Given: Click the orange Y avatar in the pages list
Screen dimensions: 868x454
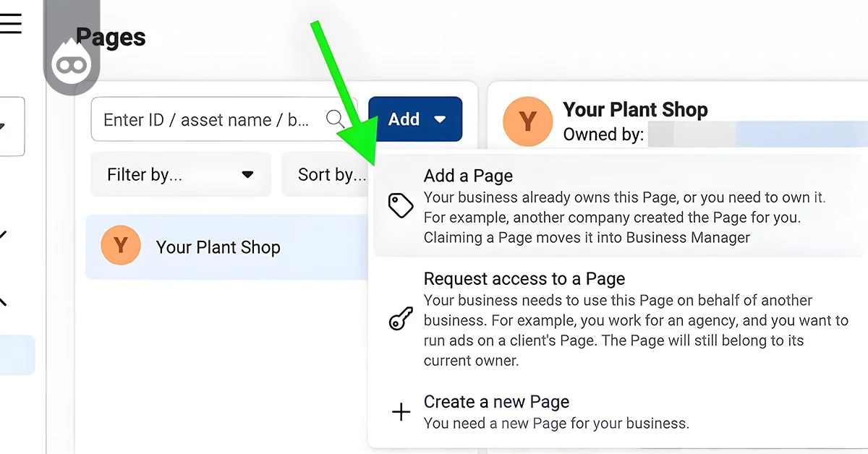Looking at the screenshot, I should 121,247.
